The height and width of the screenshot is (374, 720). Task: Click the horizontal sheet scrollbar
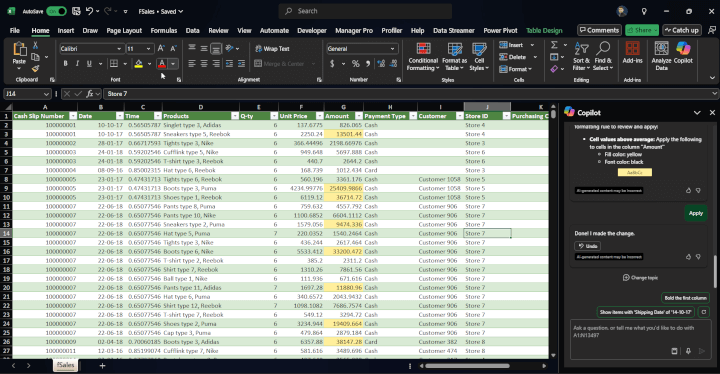click(467, 366)
